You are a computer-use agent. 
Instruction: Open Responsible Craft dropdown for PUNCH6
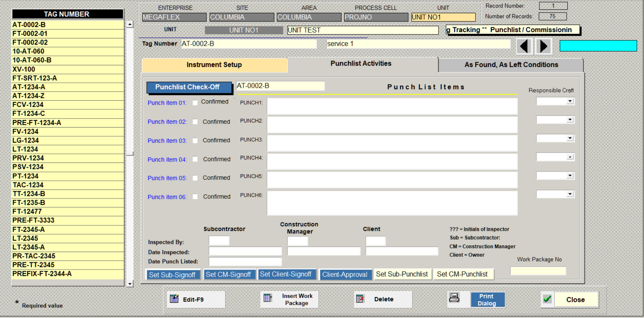[x=570, y=194]
